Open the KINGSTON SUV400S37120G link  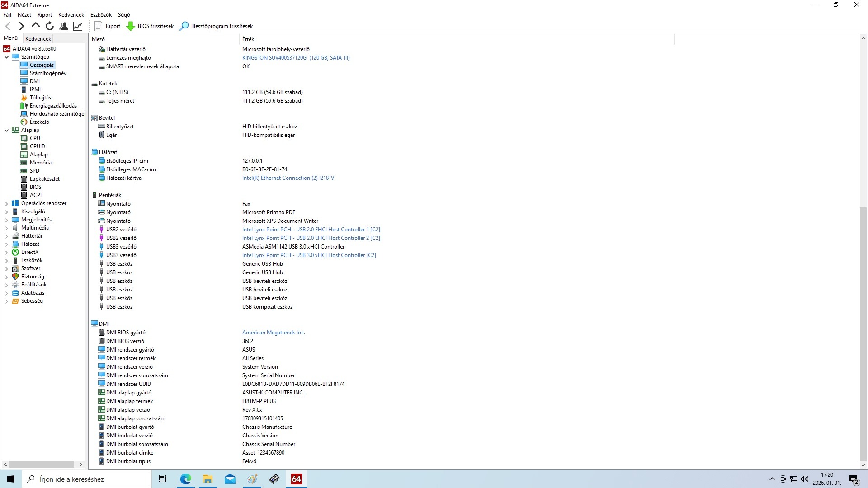296,58
